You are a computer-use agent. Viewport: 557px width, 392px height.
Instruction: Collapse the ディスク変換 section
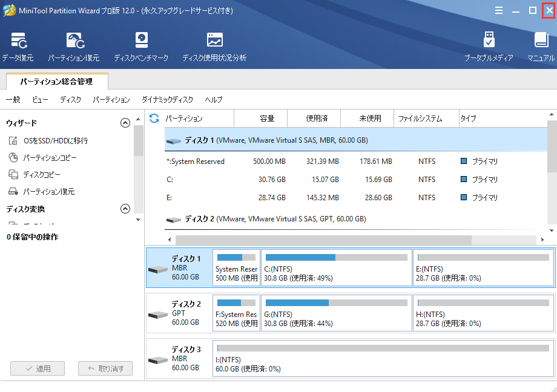125,209
